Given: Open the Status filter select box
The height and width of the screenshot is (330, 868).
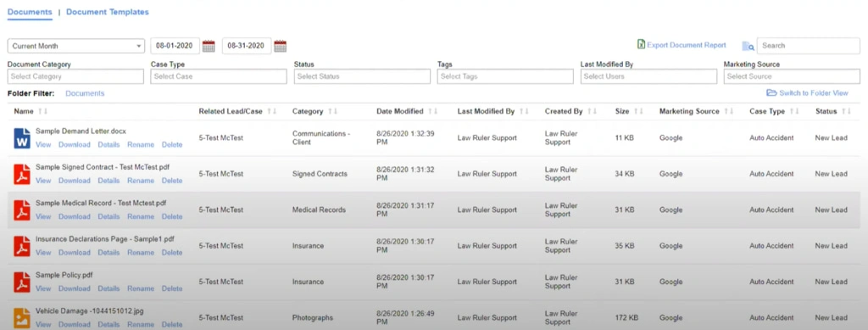Looking at the screenshot, I should tap(362, 76).
